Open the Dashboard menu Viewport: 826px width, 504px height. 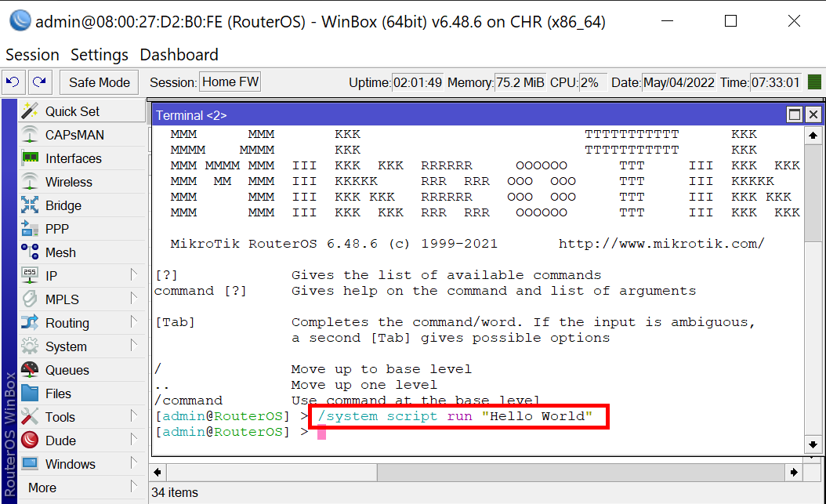tap(179, 55)
